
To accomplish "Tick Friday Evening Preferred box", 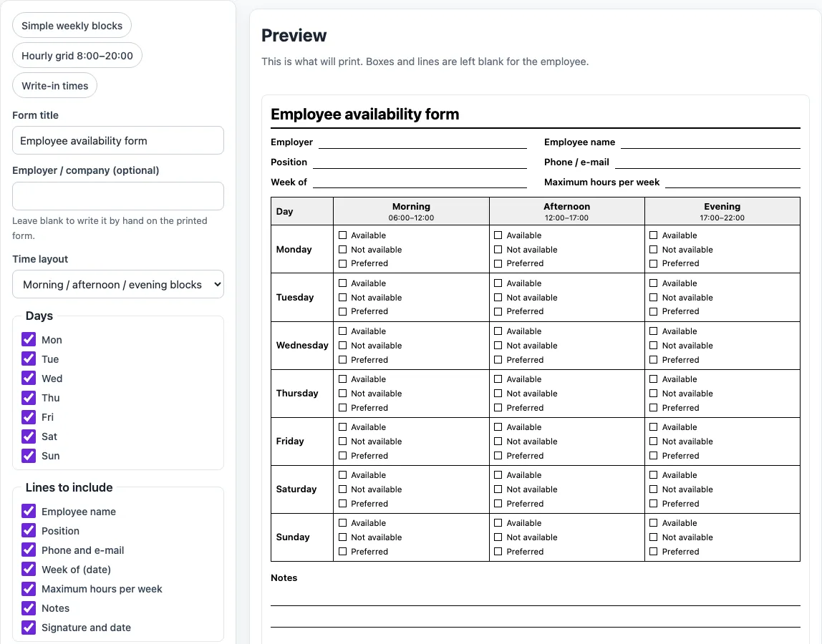I will 653,455.
